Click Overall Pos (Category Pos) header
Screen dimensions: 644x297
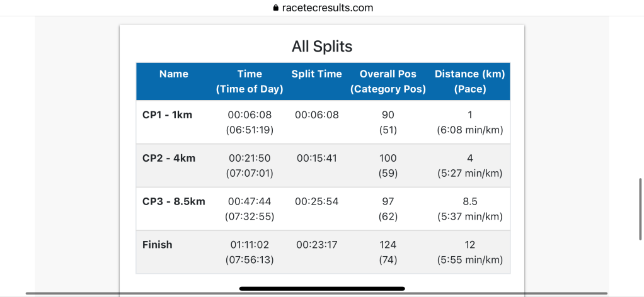coord(388,82)
